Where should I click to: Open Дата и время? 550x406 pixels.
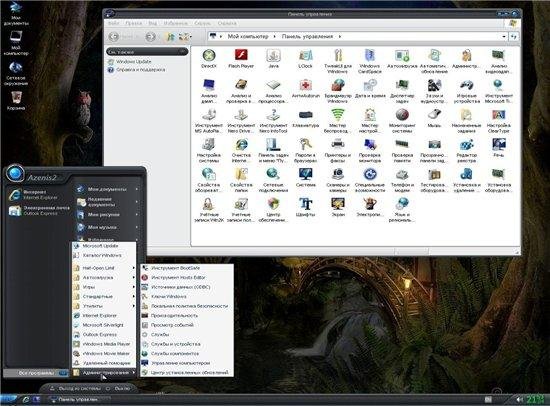click(370, 88)
